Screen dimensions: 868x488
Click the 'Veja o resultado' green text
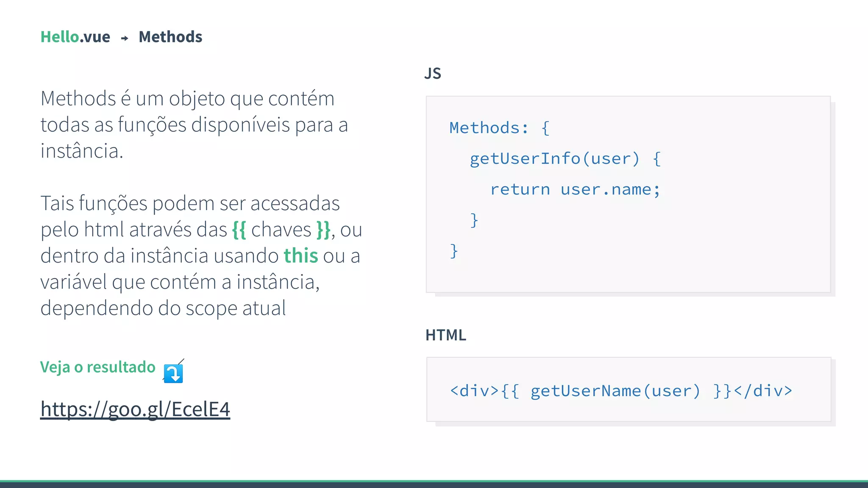98,367
